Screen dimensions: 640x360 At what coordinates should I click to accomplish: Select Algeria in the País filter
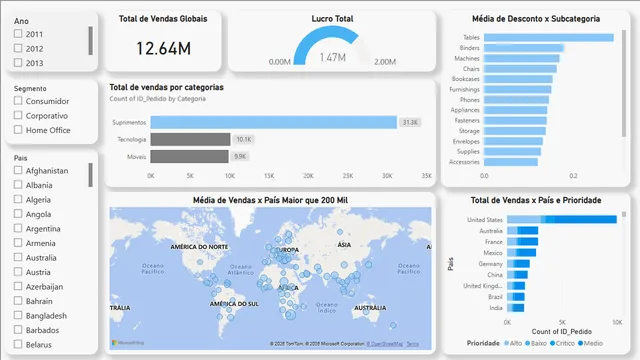coord(18,199)
